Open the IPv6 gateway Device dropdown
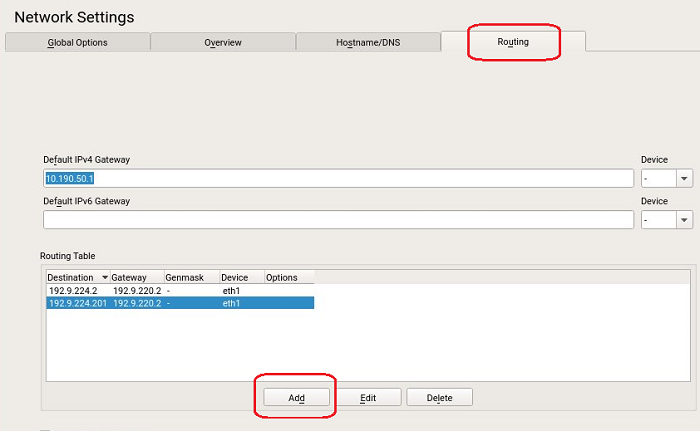Viewport: 700px width, 431px height. [684, 219]
